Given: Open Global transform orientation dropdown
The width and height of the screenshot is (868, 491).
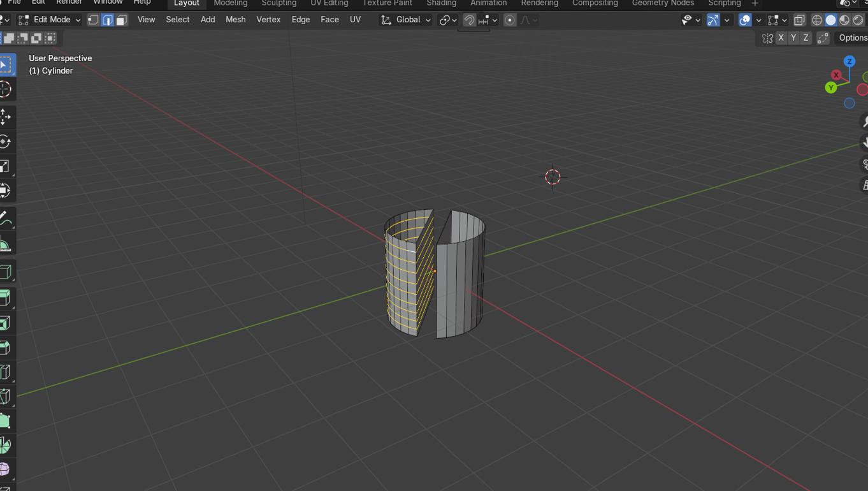Looking at the screenshot, I should (x=406, y=20).
